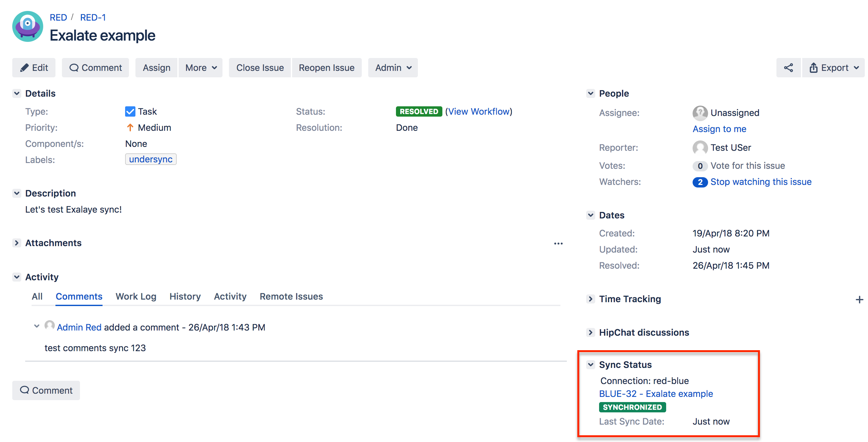The image size is (868, 442).
Task: Open the attachments three-dots options menu
Action: 558,243
